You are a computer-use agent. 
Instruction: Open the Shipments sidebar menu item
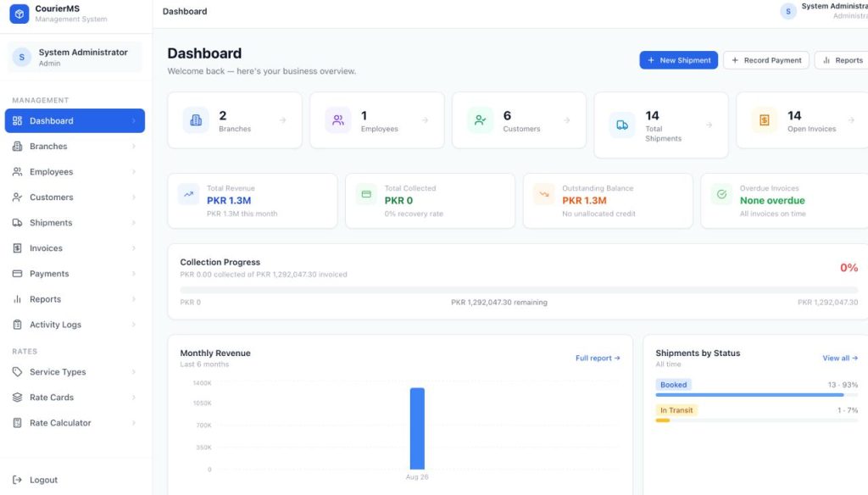pos(75,223)
